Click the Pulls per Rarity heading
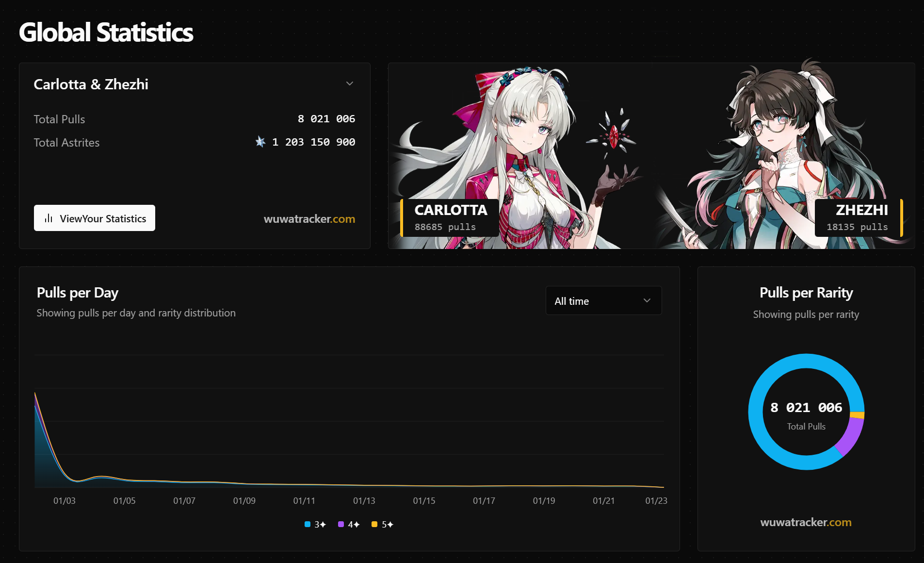This screenshot has height=563, width=924. [806, 293]
